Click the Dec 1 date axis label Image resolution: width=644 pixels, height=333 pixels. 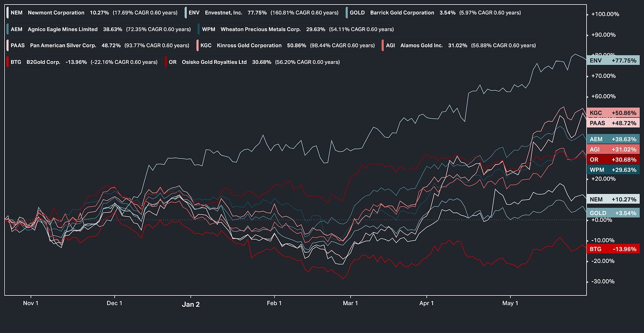pos(115,303)
